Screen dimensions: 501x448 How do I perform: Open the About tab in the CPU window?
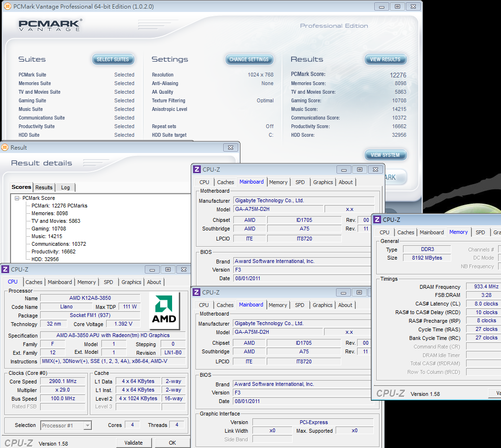click(x=154, y=282)
